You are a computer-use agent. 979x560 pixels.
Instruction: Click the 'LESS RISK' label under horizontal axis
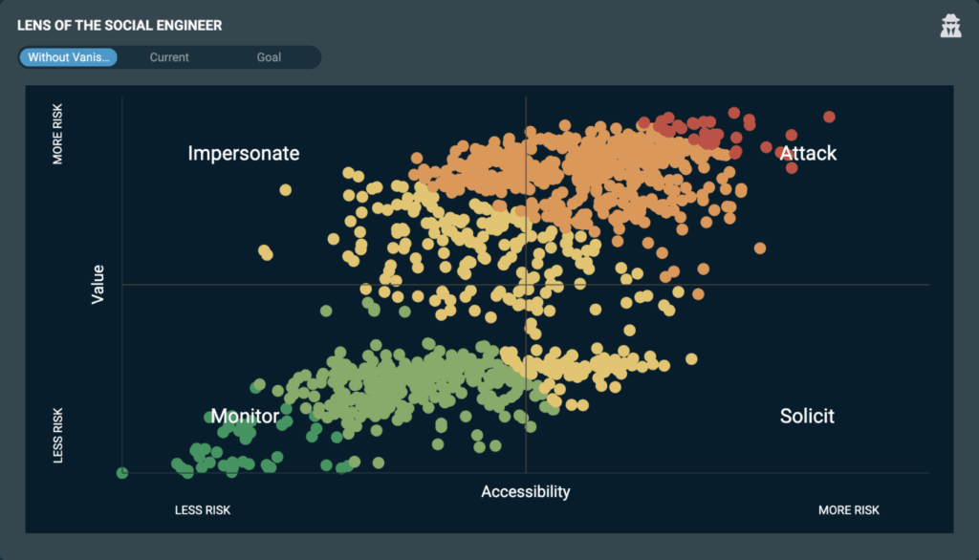[203, 510]
